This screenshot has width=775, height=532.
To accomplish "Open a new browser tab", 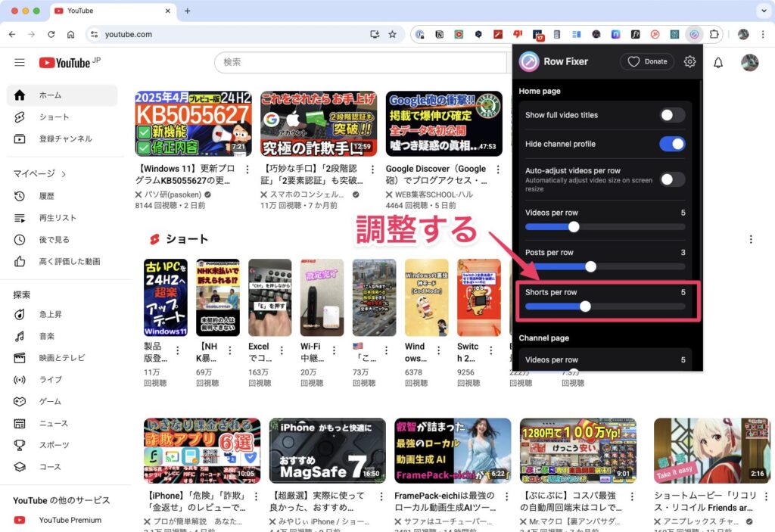I will coord(188,11).
